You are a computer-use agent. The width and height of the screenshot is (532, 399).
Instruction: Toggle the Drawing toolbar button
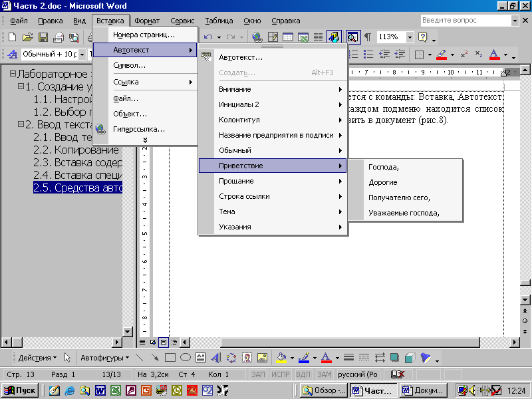334,37
